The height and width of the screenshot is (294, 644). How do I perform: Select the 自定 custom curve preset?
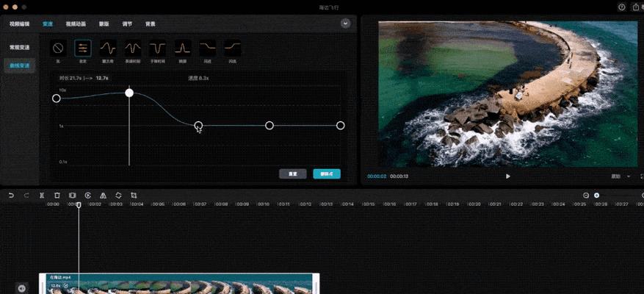click(x=82, y=49)
